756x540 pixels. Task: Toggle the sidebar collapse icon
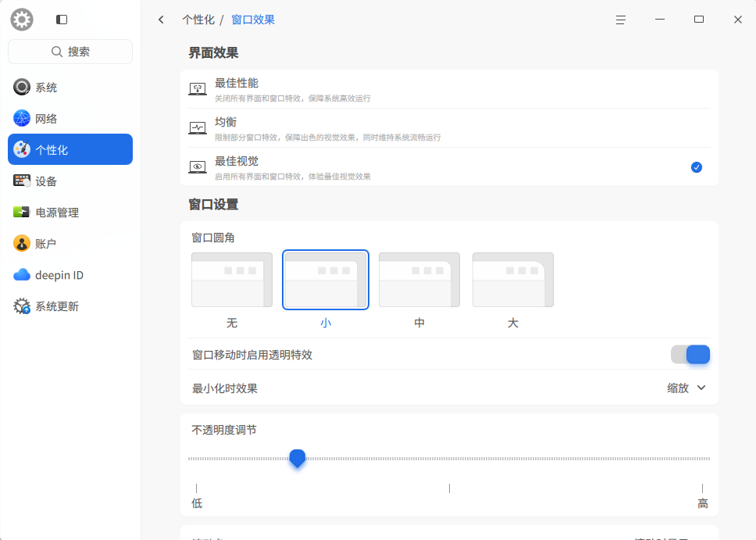62,20
